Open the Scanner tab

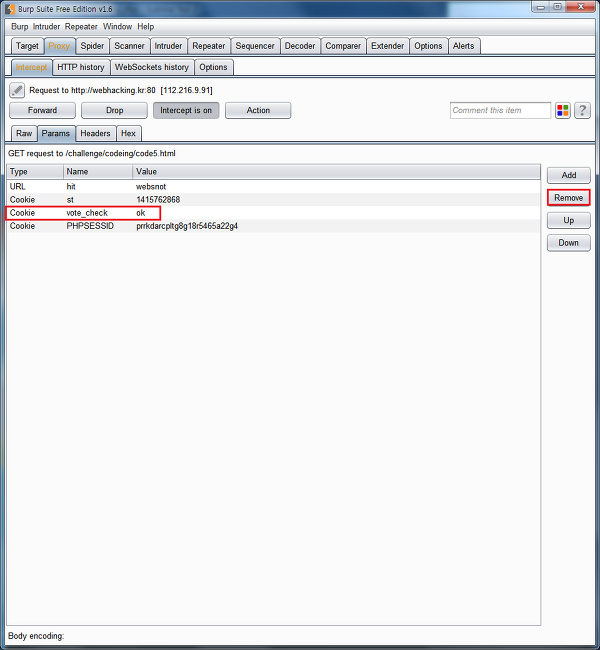pos(129,46)
